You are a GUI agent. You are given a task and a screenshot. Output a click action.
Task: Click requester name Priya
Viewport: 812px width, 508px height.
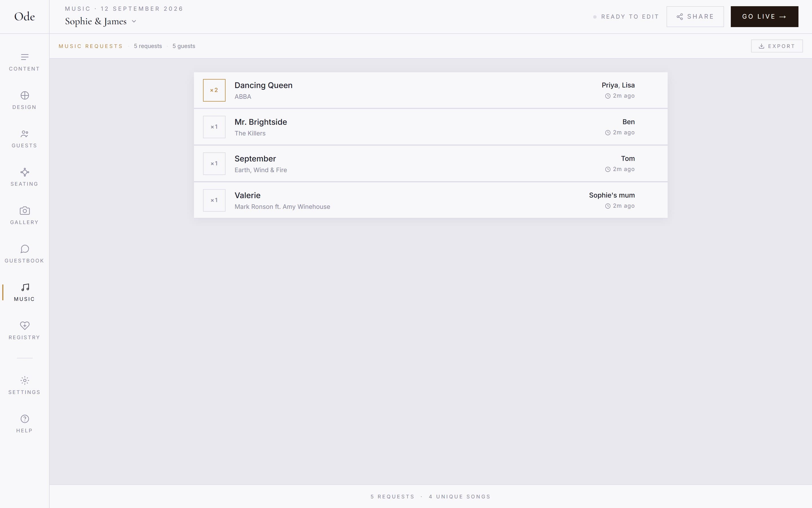[610, 85]
